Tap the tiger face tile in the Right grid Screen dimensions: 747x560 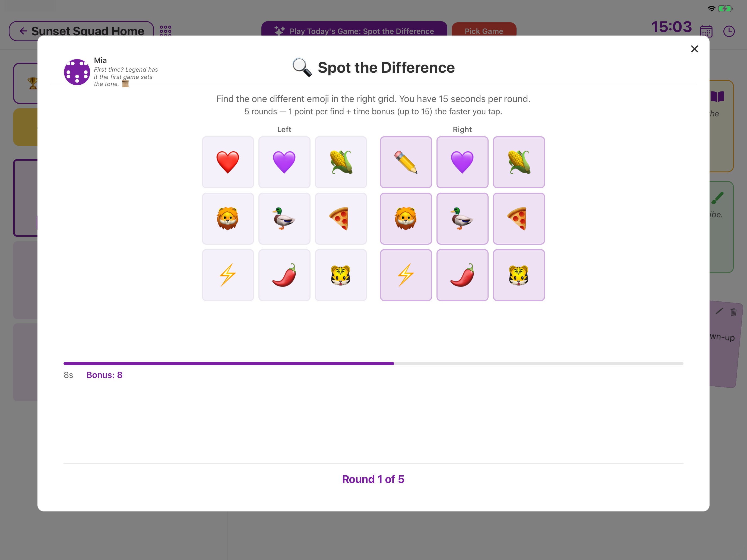[519, 275]
